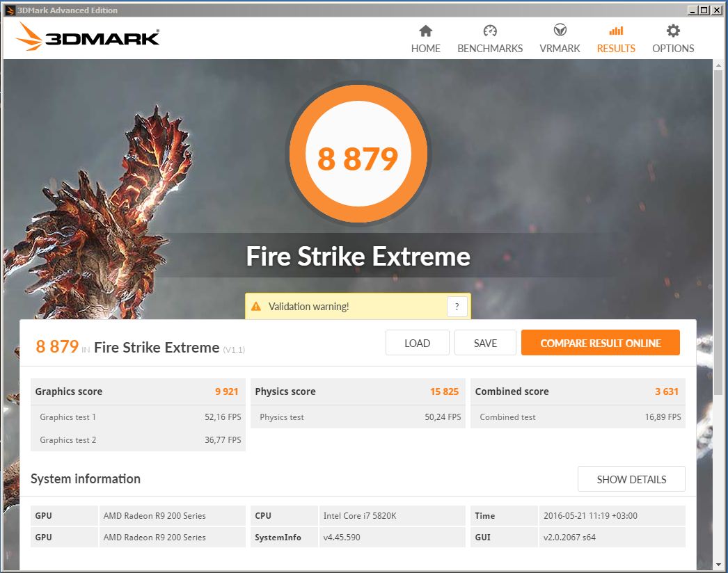Click the Combined test row
The width and height of the screenshot is (728, 573).
578,417
